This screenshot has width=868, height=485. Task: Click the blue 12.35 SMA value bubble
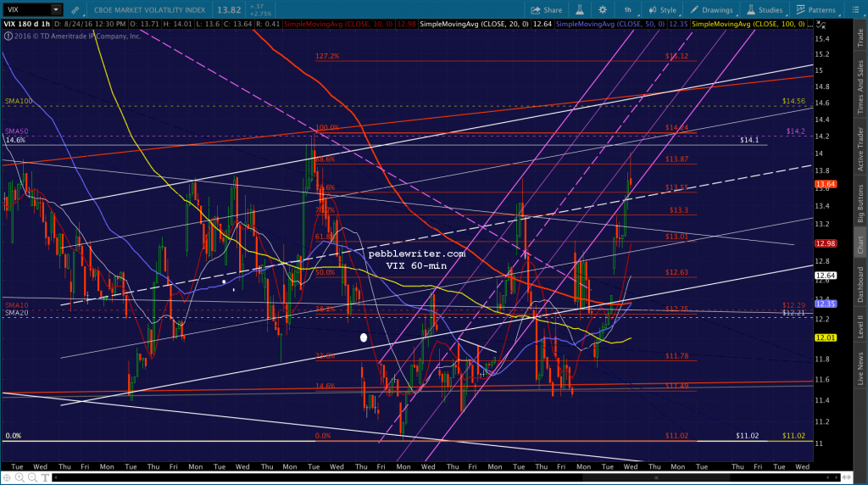coord(826,304)
